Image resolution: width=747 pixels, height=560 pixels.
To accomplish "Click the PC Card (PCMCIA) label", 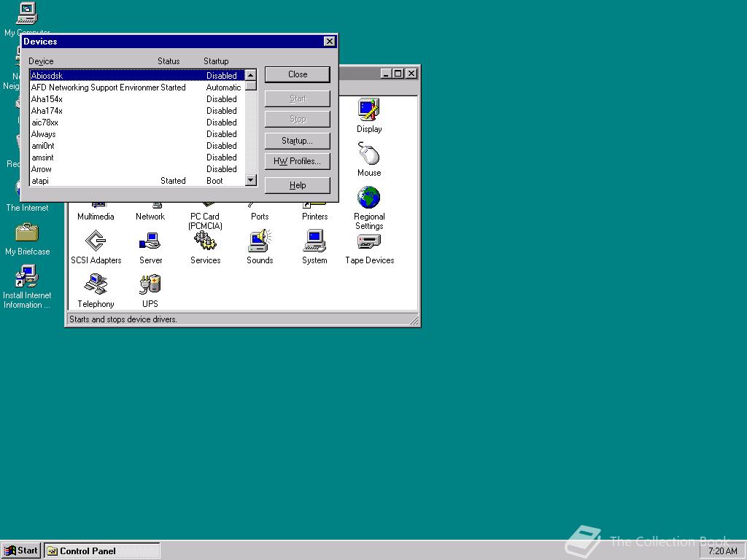I will 205,221.
